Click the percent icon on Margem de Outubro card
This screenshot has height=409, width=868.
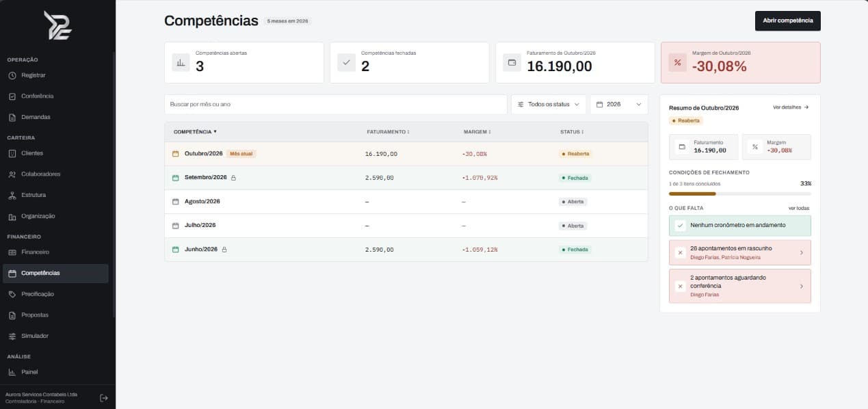tap(678, 63)
